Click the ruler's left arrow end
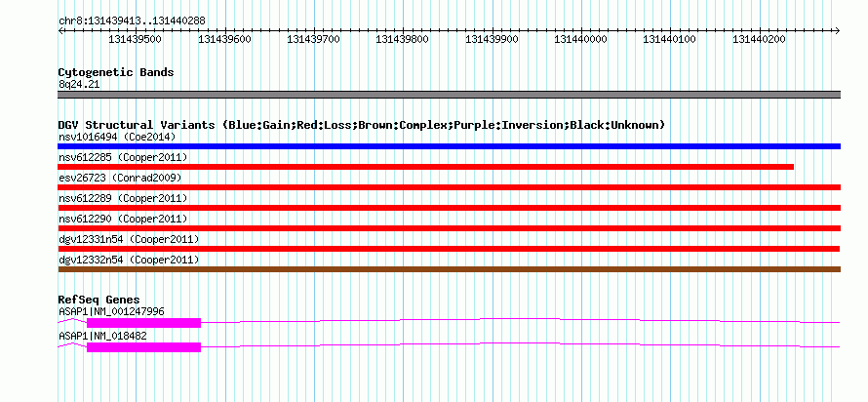The image size is (868, 402). 60,30
